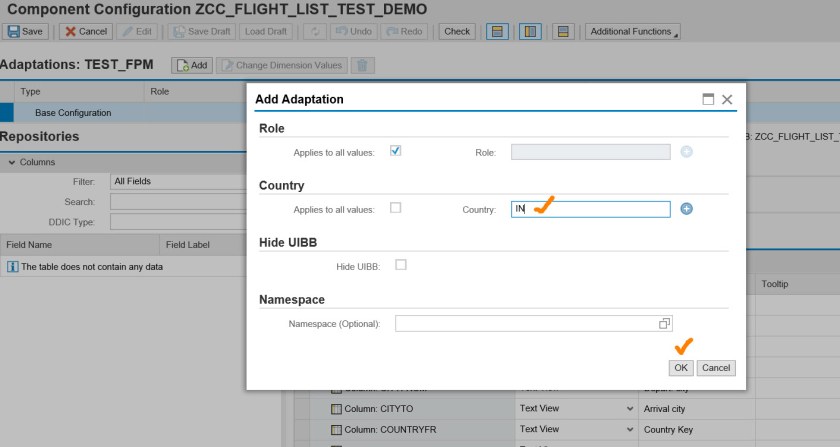Click Cancel in Add Adaptation dialog
This screenshot has width=840, height=447.
pyautogui.click(x=716, y=368)
